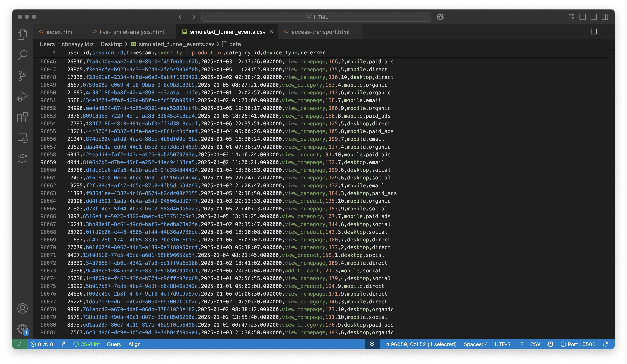The width and height of the screenshot is (627, 364).
Task: Click session_id in the header row
Action: (x=107, y=53)
